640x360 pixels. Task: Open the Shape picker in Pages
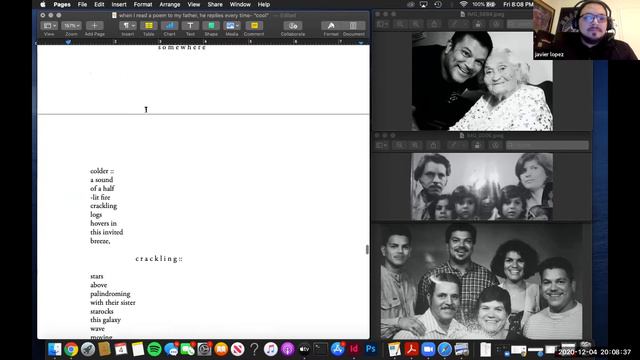[211, 26]
